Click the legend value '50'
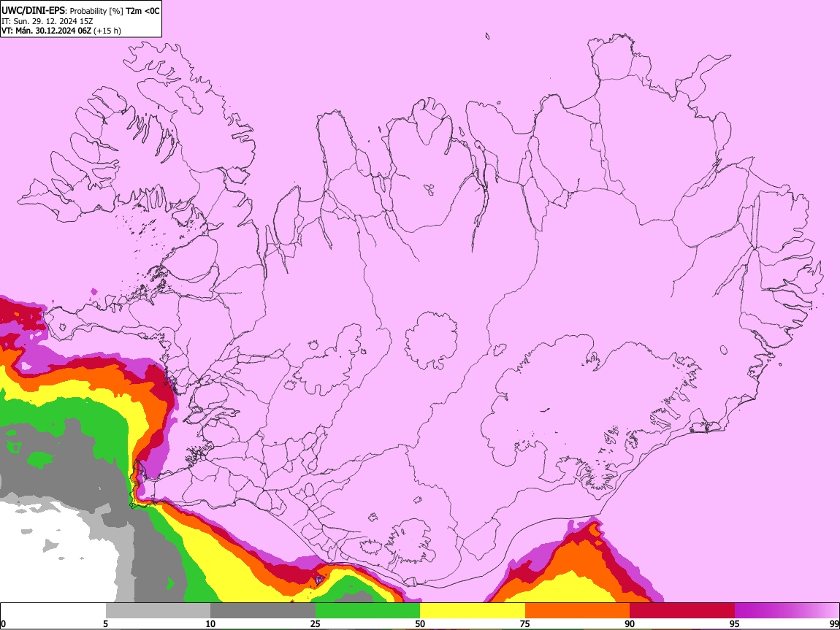840x630 pixels. (420, 623)
